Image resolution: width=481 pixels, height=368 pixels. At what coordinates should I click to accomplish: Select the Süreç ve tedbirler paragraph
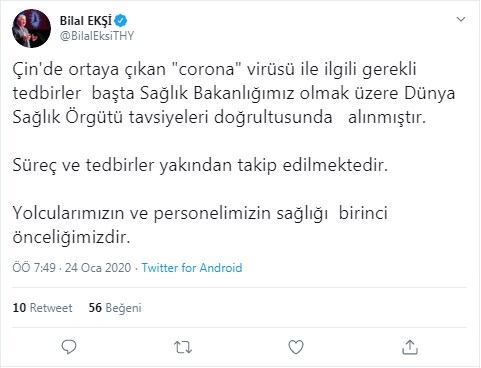[x=200, y=165]
